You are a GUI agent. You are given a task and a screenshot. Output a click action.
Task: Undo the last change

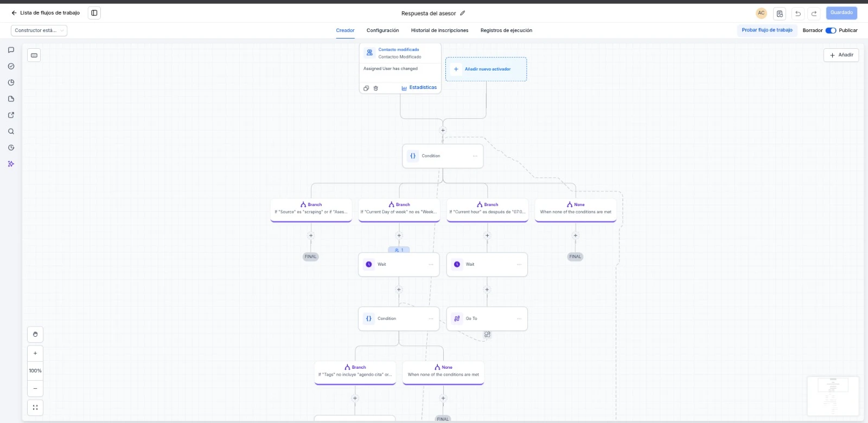798,14
